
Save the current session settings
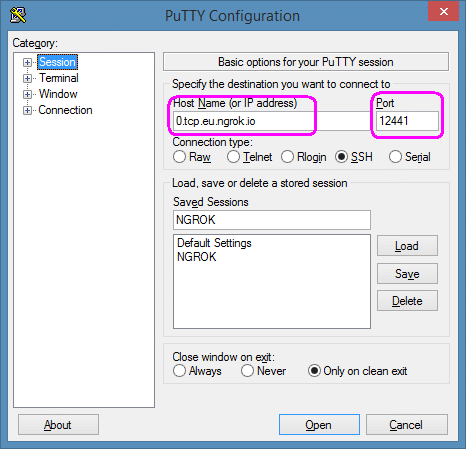point(407,274)
